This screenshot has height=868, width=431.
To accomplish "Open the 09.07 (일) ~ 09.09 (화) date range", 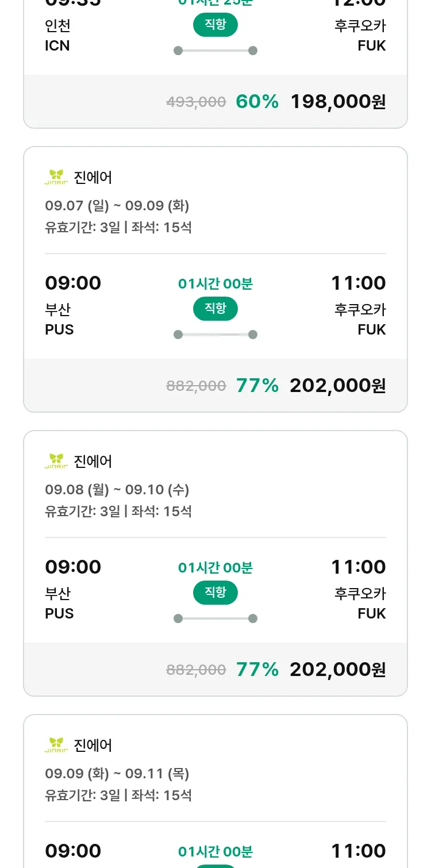I will [117, 206].
